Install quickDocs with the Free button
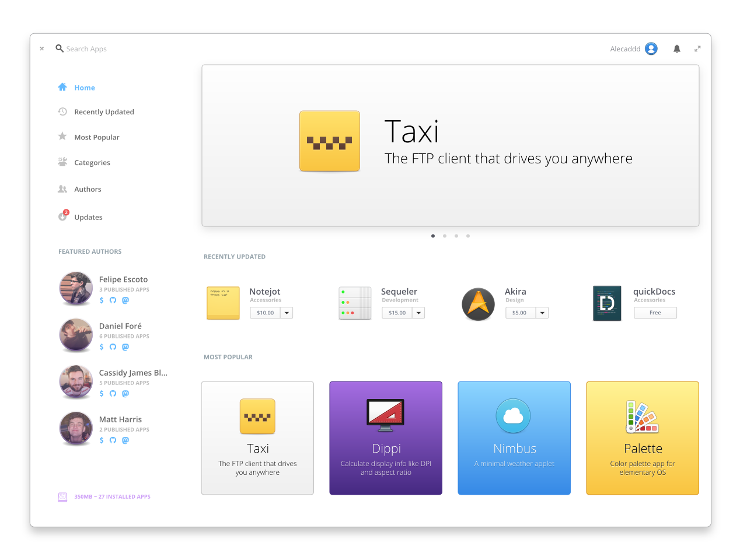747x560 pixels. click(x=655, y=313)
